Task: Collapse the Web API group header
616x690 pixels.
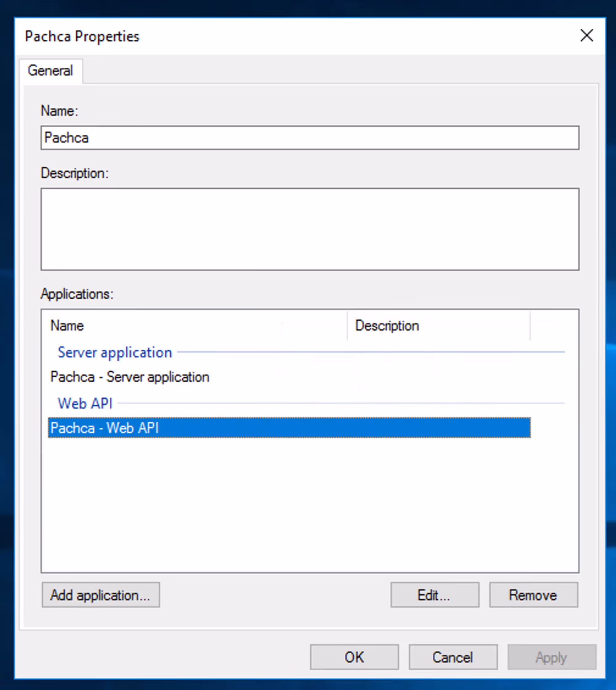Action: point(85,404)
